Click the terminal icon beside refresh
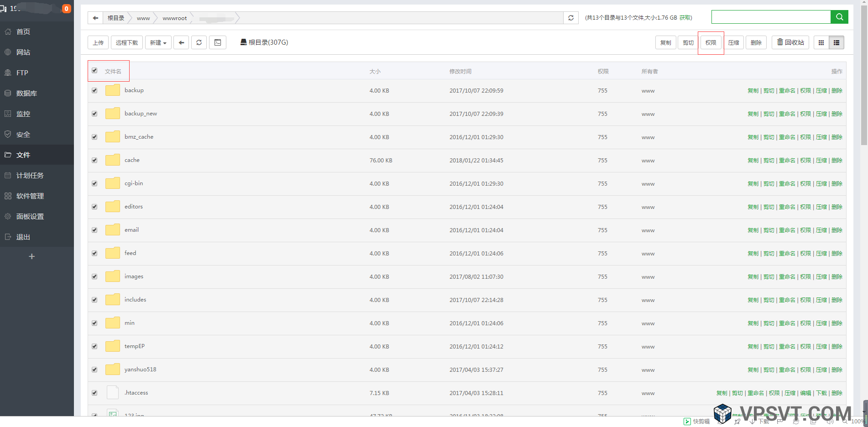 218,42
